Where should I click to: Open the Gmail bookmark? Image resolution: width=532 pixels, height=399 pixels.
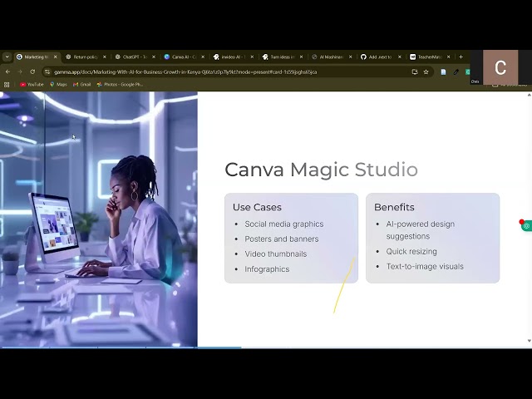point(82,85)
